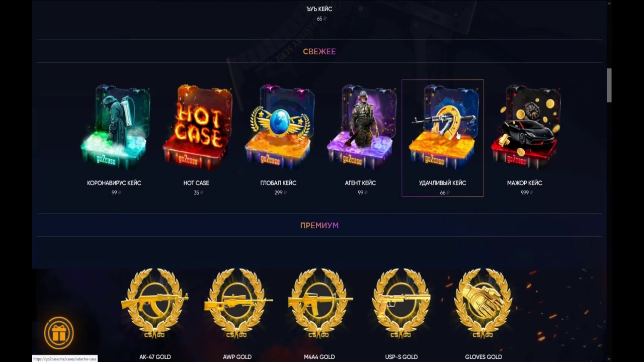
Task: Click the orange gift box button
Action: 59,333
